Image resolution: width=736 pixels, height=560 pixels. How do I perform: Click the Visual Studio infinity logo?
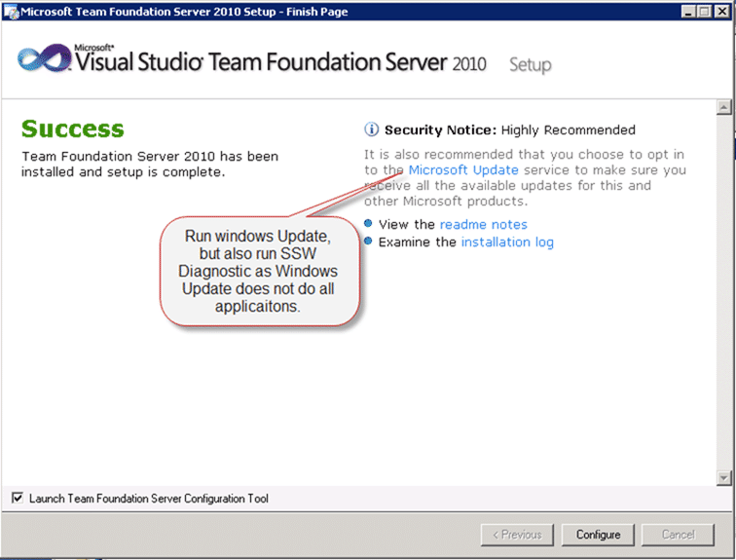pos(45,58)
